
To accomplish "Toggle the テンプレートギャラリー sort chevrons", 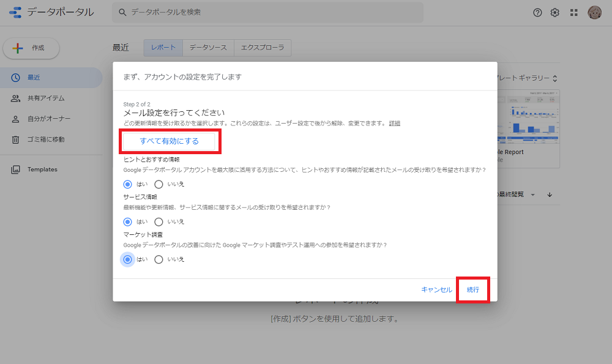I will coord(554,78).
